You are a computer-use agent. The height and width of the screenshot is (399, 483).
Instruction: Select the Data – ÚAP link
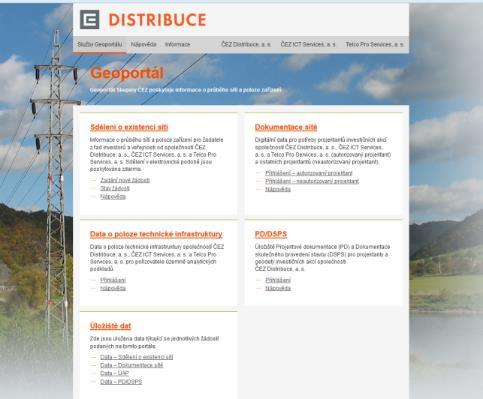tap(114, 373)
